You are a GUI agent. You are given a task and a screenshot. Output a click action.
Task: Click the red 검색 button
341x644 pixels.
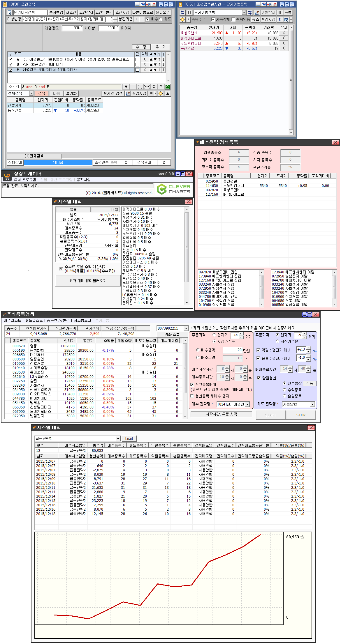pyautogui.click(x=42, y=93)
